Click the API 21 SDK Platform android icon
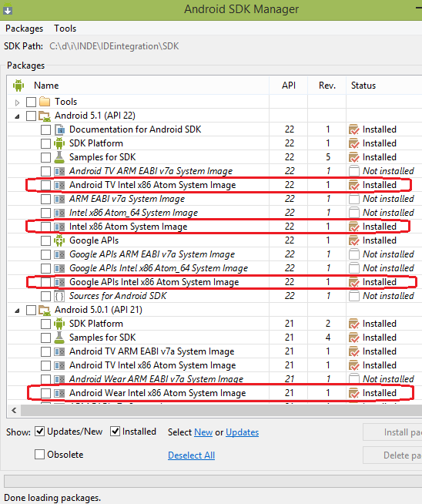Image resolution: width=422 pixels, height=504 pixels. [x=59, y=324]
